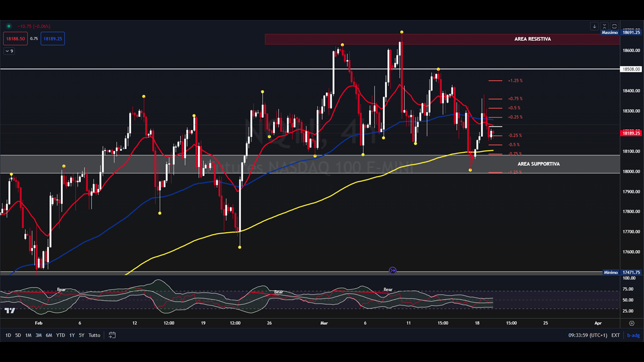This screenshot has height=362, width=644.
Task: Click the Minimo 17471.75 price label
Action: pyautogui.click(x=622, y=273)
